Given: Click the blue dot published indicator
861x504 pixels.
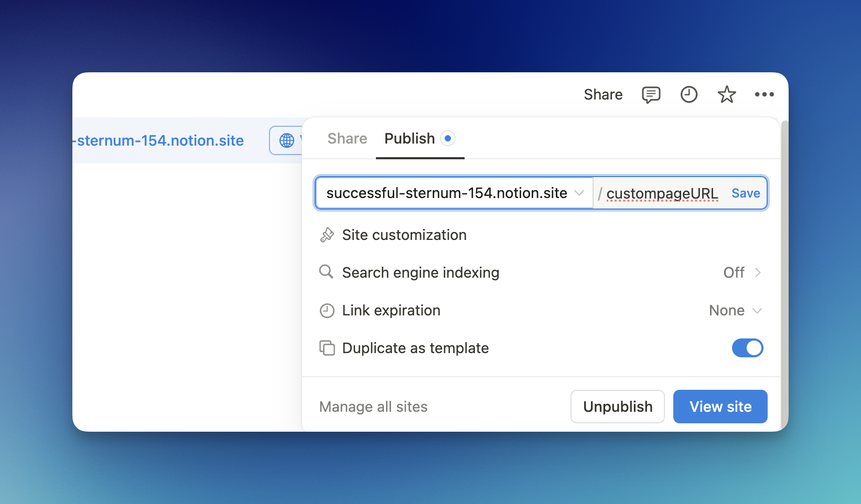Looking at the screenshot, I should 447,139.
